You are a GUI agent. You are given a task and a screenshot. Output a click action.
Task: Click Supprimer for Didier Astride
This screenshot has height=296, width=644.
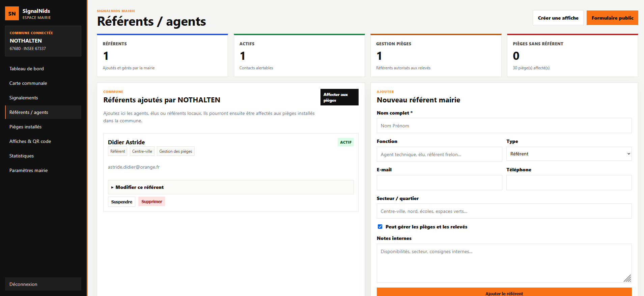click(x=151, y=201)
